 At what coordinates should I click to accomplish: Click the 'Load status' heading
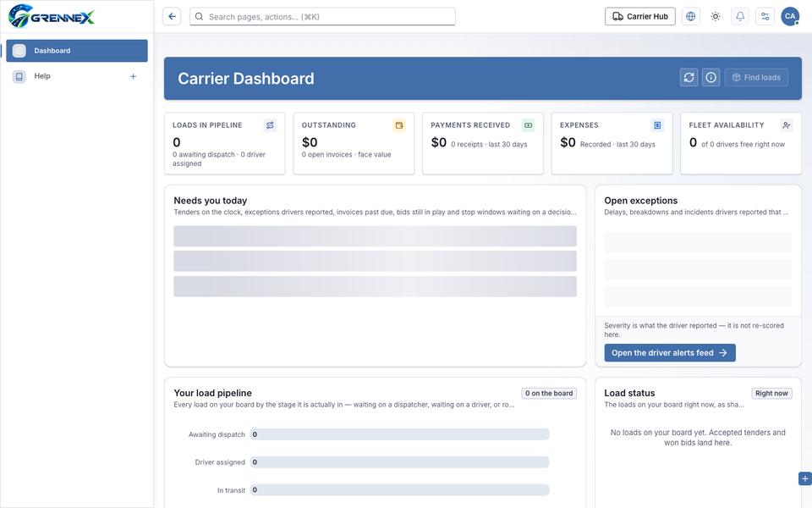[x=629, y=393]
